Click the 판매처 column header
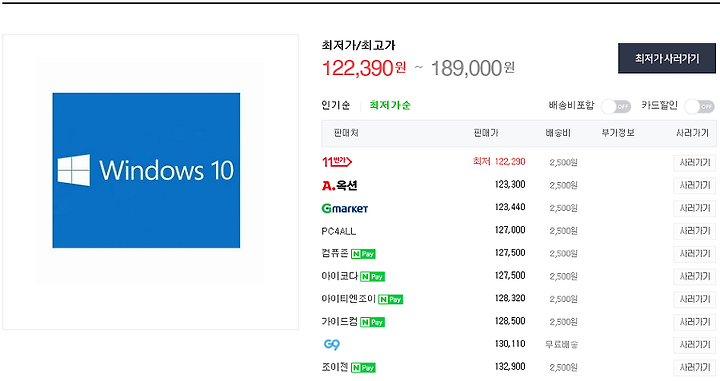Viewport: 720px width, 381px height. coord(346,133)
